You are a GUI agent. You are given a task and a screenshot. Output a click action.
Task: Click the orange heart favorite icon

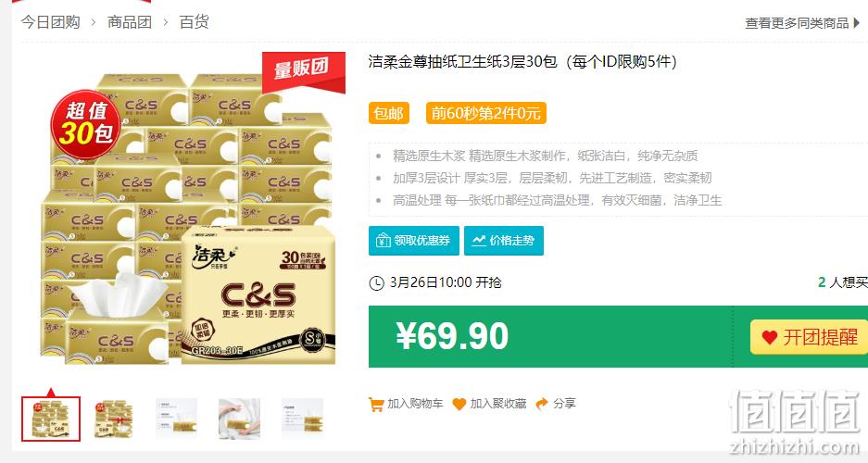tap(459, 405)
